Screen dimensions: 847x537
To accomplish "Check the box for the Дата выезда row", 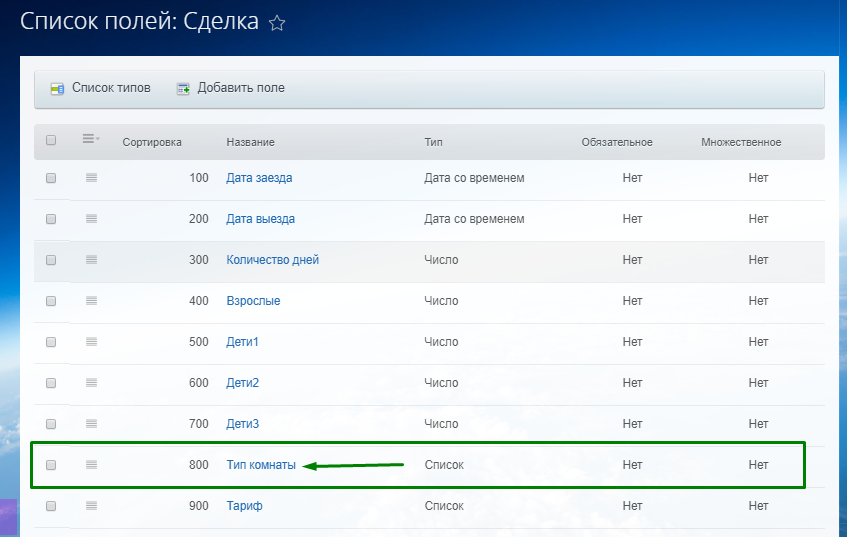I will 51,219.
